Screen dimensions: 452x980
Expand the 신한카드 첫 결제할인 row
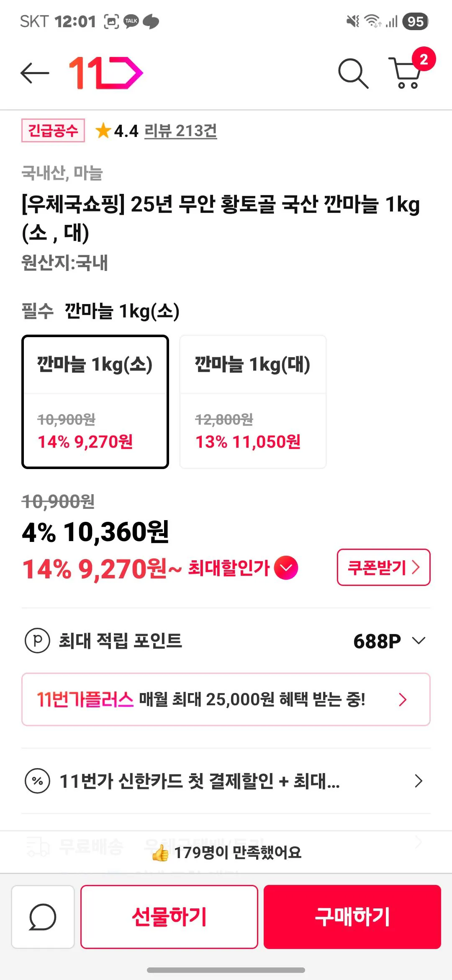(418, 781)
